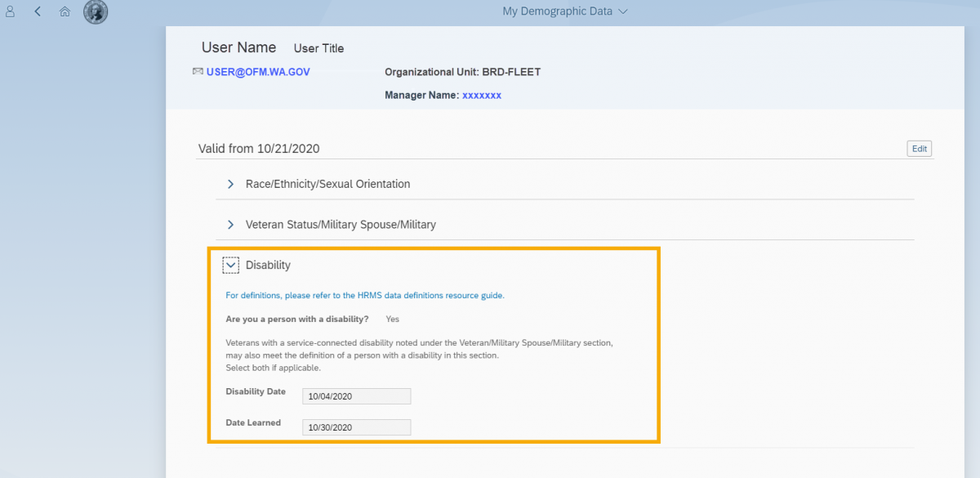Image resolution: width=980 pixels, height=478 pixels.
Task: Select the Veteran Status/Military Spouse/Military title
Action: 341,224
